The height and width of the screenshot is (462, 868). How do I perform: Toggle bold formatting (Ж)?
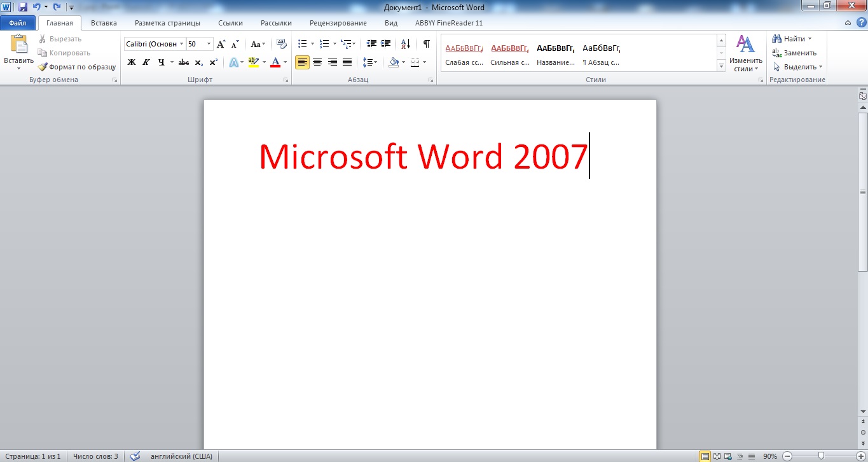(131, 62)
